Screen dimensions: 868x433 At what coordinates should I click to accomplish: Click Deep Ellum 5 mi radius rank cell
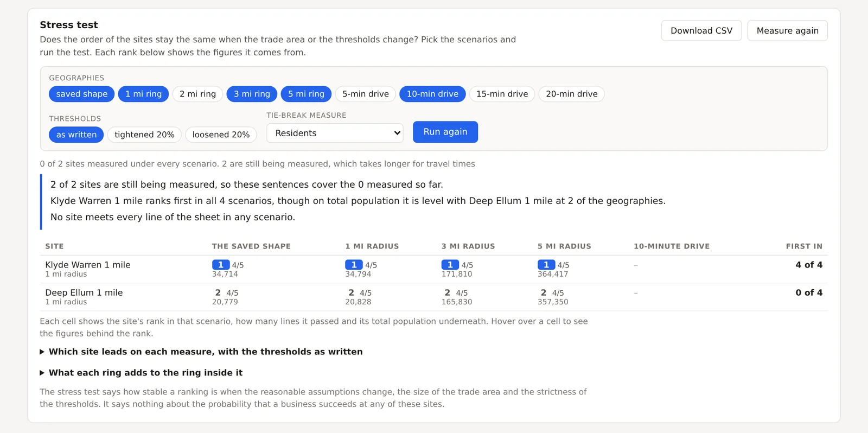tap(553, 297)
